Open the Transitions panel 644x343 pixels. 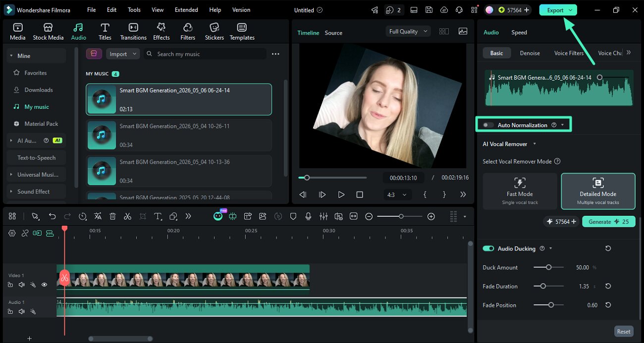tap(133, 32)
